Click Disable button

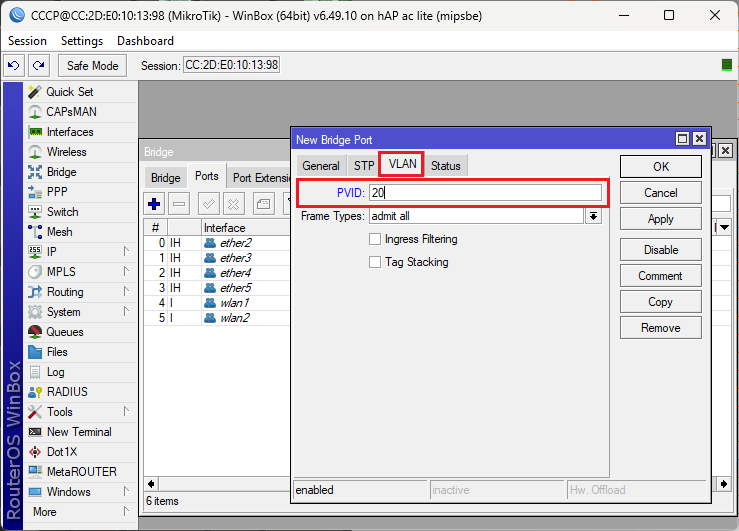(x=660, y=250)
